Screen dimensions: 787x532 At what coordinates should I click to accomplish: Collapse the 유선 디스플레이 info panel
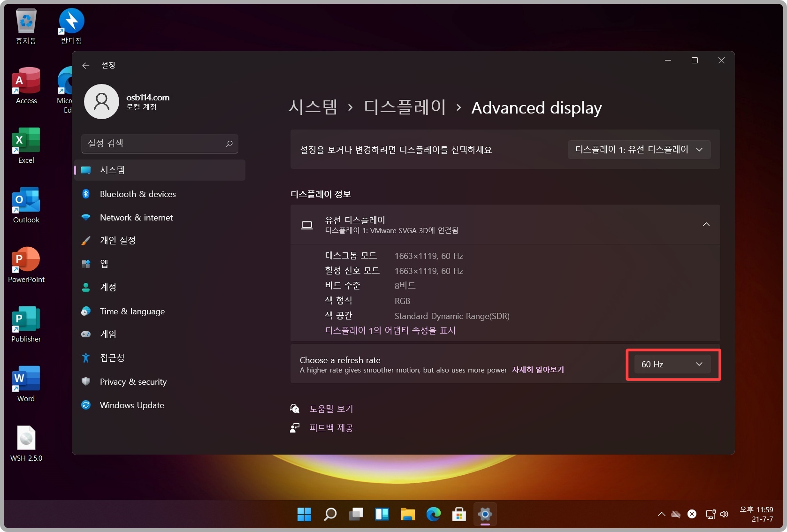(x=706, y=224)
